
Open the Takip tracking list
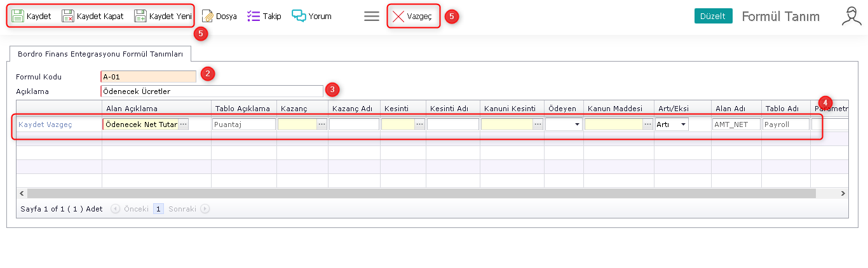(x=254, y=17)
